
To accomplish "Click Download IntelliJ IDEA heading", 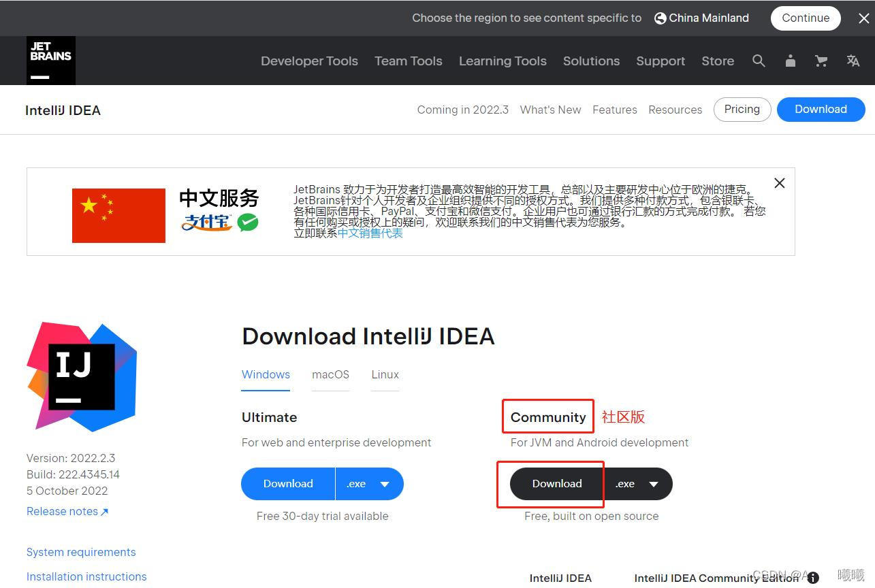I will 368,336.
